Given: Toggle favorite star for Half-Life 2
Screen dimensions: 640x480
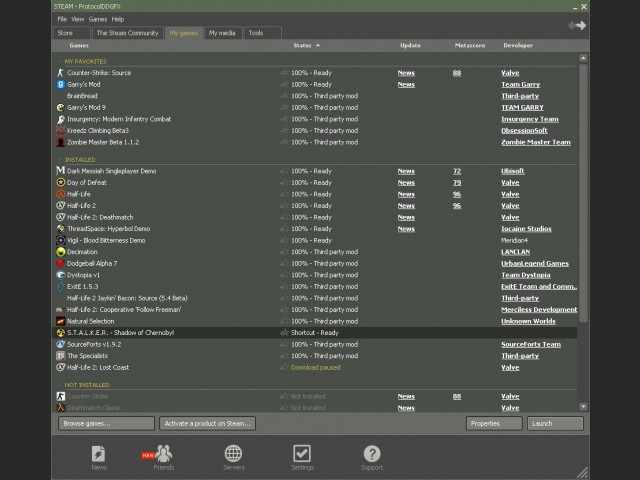Looking at the screenshot, I should click(x=284, y=206).
